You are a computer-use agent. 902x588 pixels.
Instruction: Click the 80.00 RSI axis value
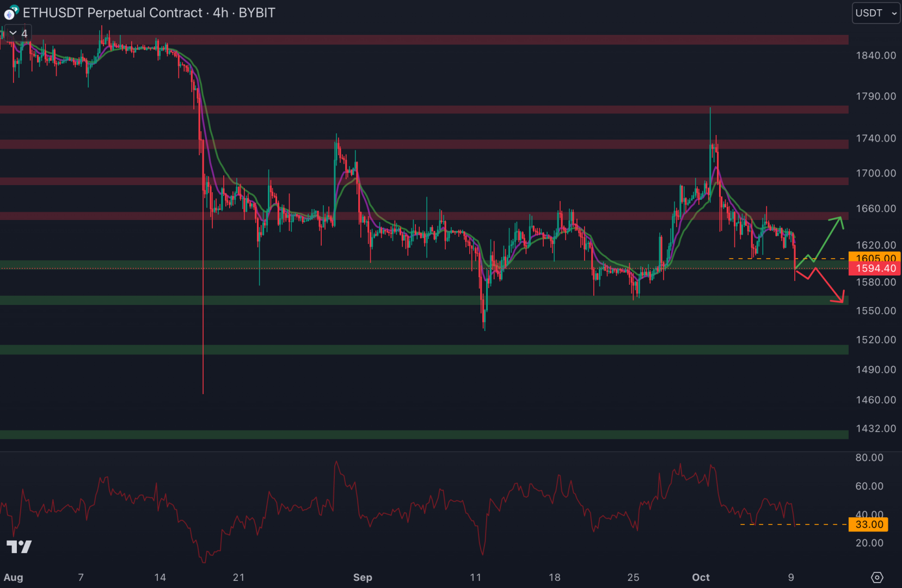point(869,457)
